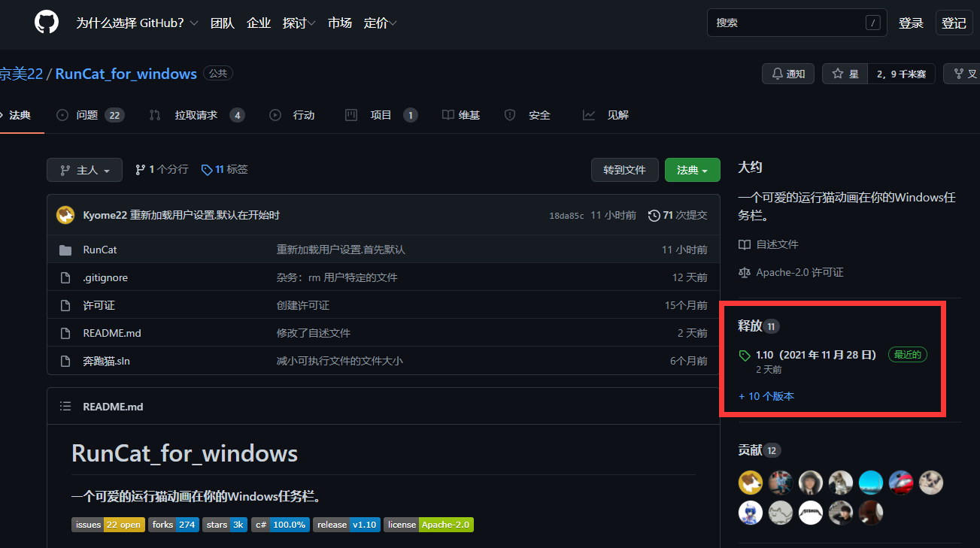
Task: Click the branch icon next to 1 个分行
Action: point(140,169)
